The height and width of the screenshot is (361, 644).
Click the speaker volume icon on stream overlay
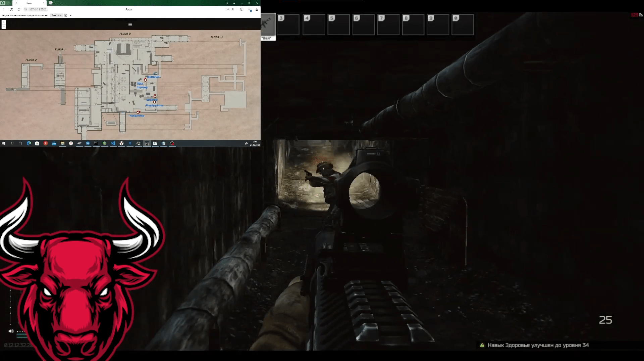click(x=11, y=331)
